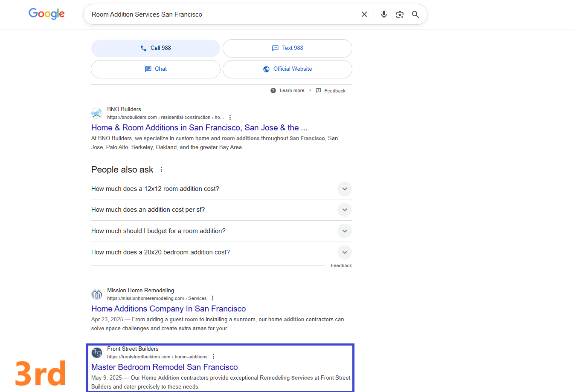575x392 pixels.
Task: Click the snippet text dated May 9, 2025
Action: tap(221, 382)
